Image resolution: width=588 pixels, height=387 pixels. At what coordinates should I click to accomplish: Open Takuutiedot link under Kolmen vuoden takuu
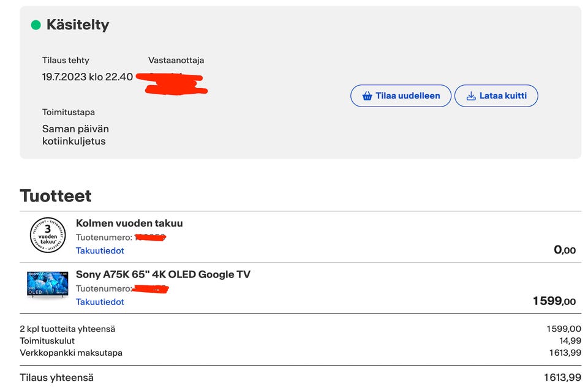100,250
